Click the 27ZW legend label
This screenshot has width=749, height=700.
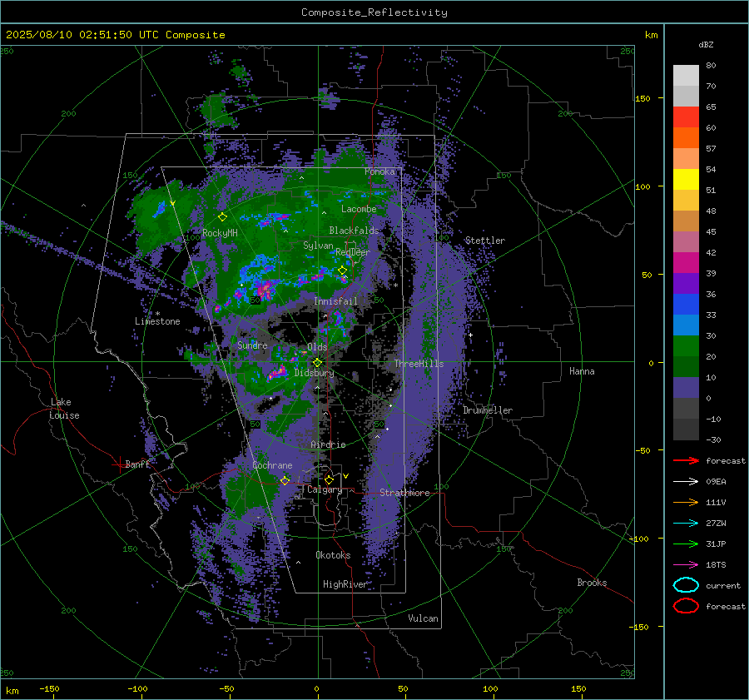[x=716, y=524]
